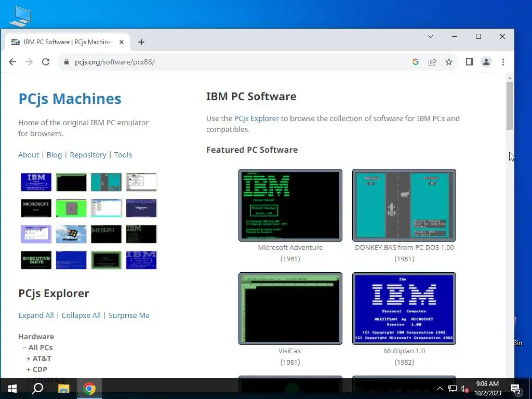This screenshot has width=532, height=399.
Task: Click Collapse All in PCjs Explorer
Action: pyautogui.click(x=81, y=315)
